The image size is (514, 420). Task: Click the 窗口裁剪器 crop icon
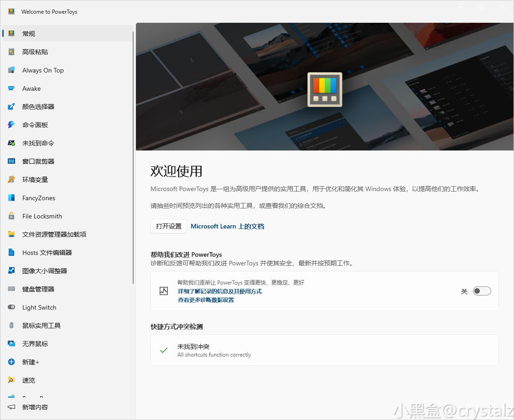pos(11,161)
